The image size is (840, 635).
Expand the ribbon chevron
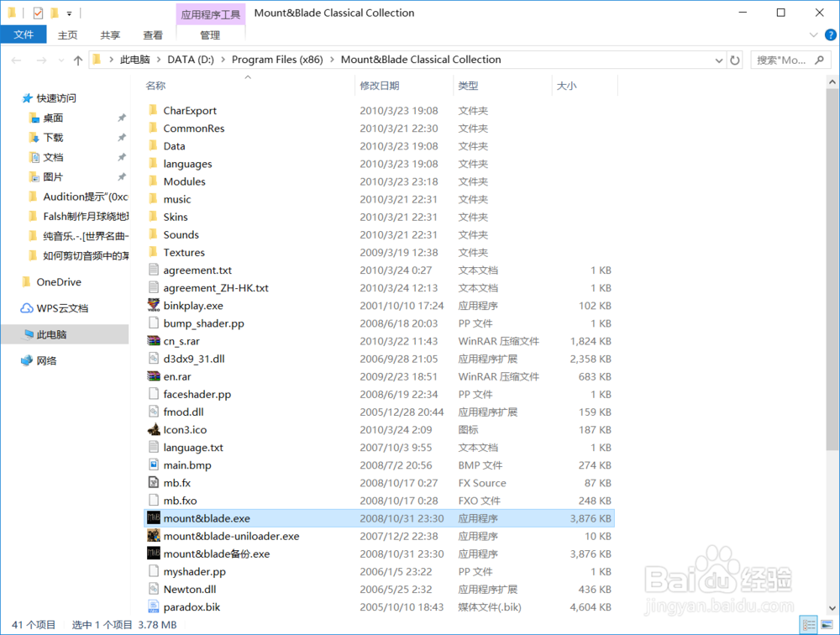[x=813, y=34]
